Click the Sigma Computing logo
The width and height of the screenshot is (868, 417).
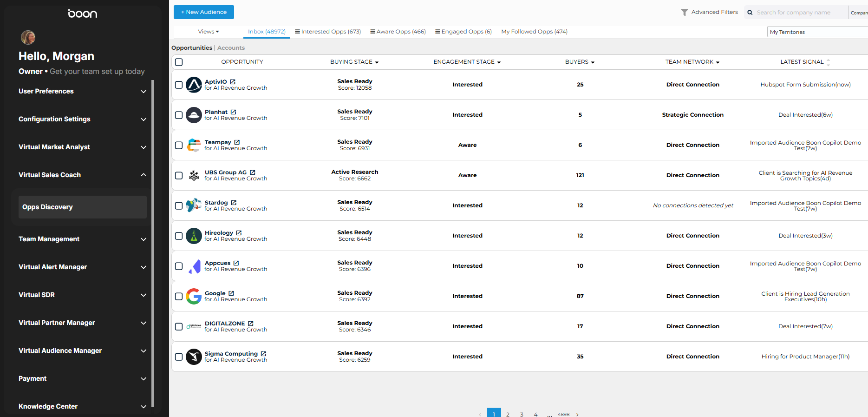pos(194,357)
